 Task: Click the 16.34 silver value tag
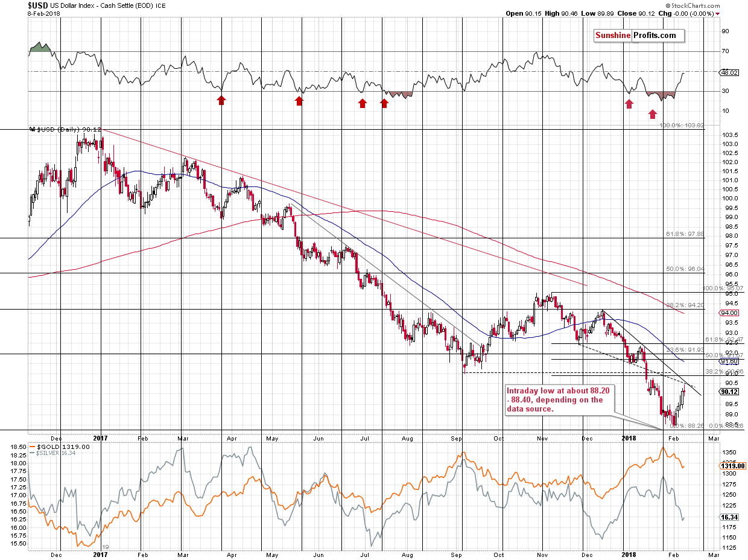click(x=729, y=517)
